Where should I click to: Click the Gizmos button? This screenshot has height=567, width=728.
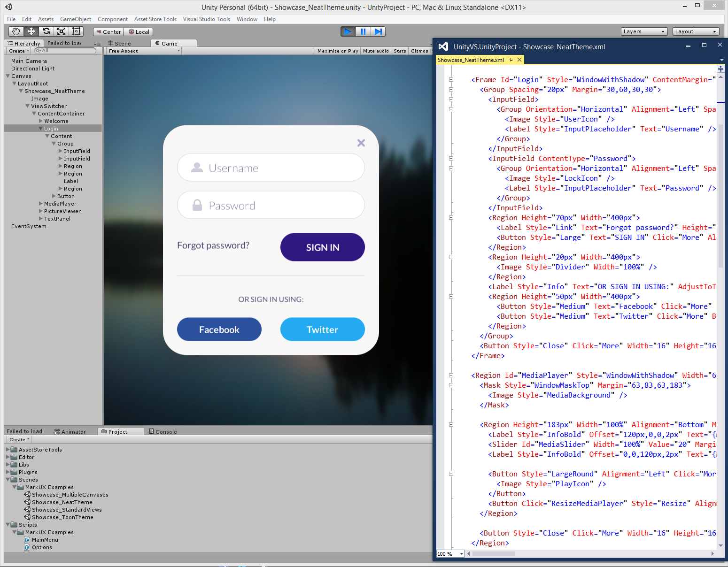pos(419,51)
